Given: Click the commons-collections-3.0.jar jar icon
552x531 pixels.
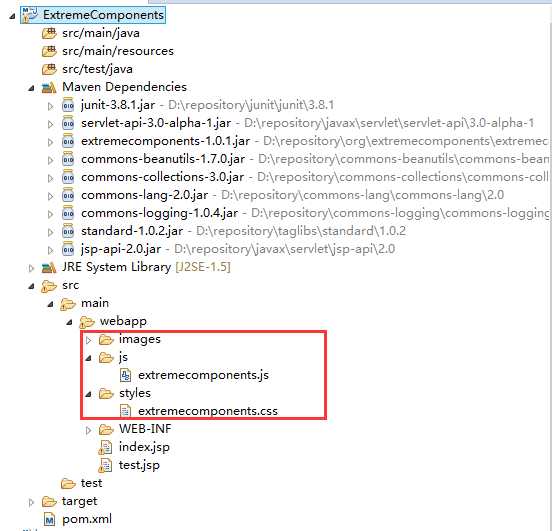Looking at the screenshot, I should pos(68,177).
